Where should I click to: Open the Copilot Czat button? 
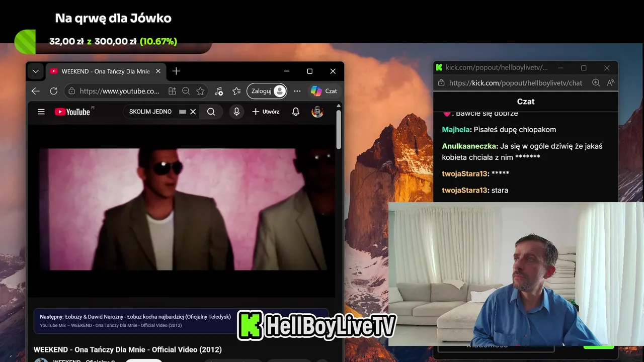click(x=324, y=91)
